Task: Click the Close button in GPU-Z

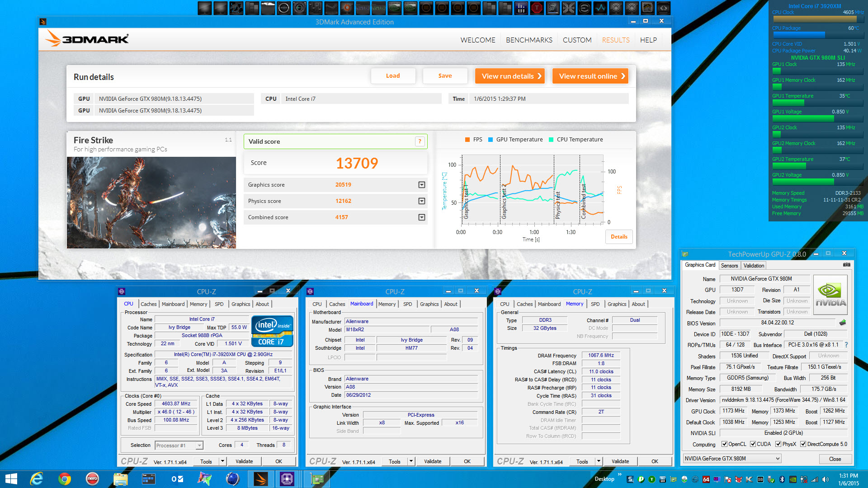Action: 835,459
